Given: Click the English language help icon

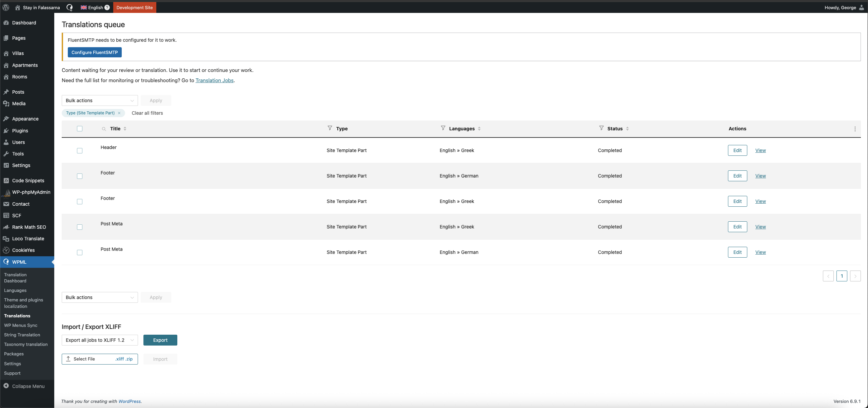Looking at the screenshot, I should [107, 7].
